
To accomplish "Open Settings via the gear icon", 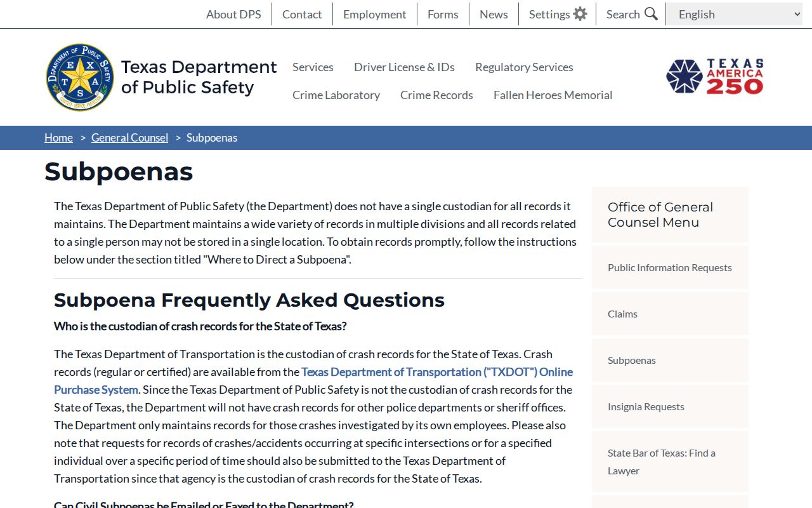I will 580,14.
